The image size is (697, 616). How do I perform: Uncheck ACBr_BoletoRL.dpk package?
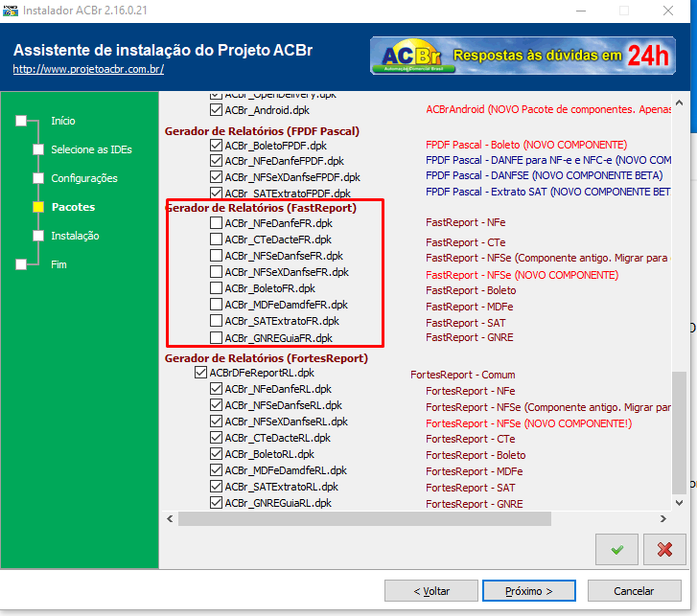tap(216, 453)
